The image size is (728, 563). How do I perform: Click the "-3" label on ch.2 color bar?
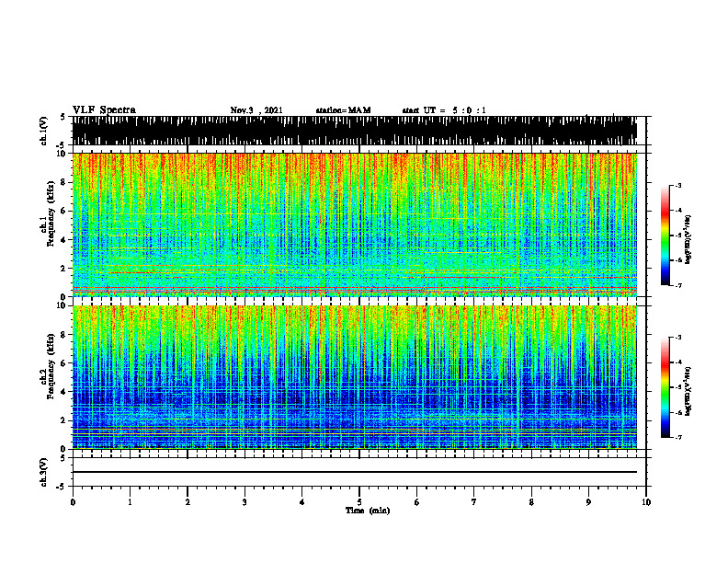pyautogui.click(x=677, y=338)
